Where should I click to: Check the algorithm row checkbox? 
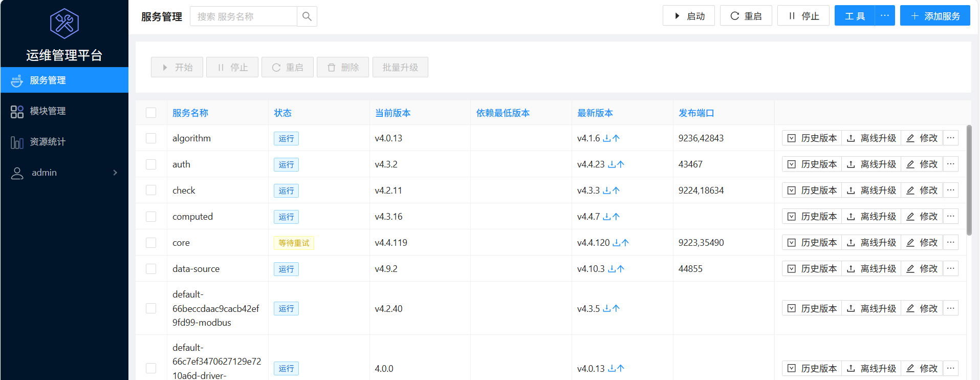[151, 138]
